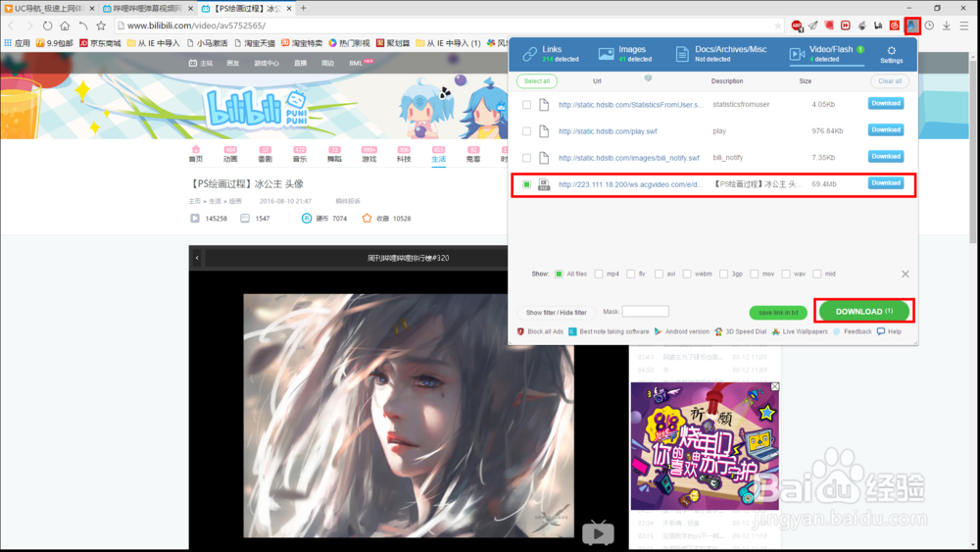The width and height of the screenshot is (980, 552).
Task: Open the Settings gear in downloader
Action: 891,54
